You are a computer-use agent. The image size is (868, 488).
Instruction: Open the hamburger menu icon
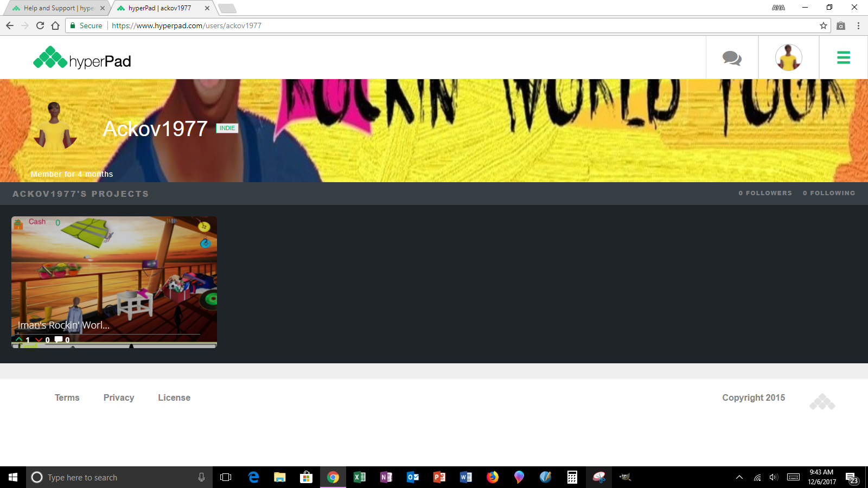point(843,57)
